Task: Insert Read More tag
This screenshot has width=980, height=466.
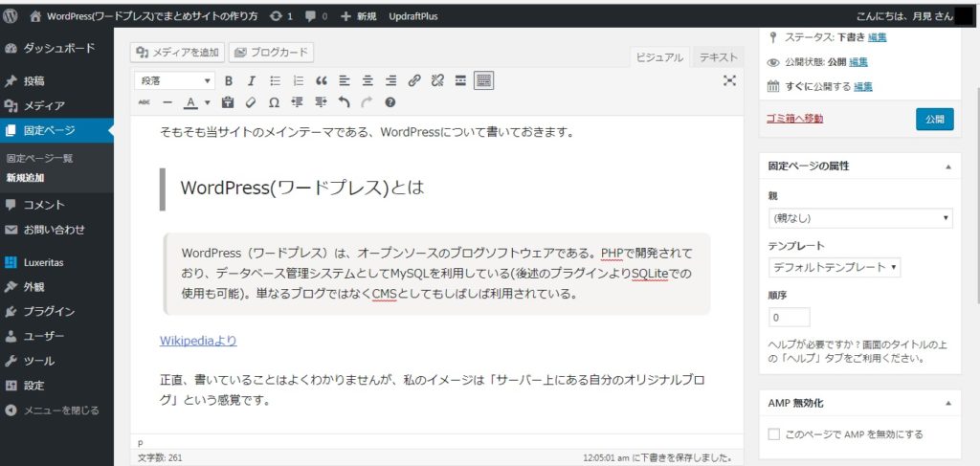Action: pos(460,80)
